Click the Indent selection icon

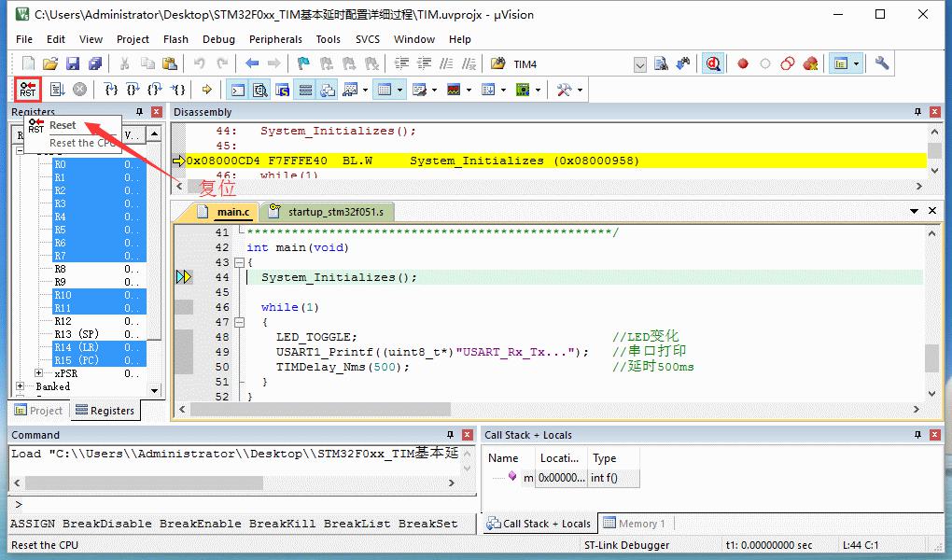(x=401, y=63)
